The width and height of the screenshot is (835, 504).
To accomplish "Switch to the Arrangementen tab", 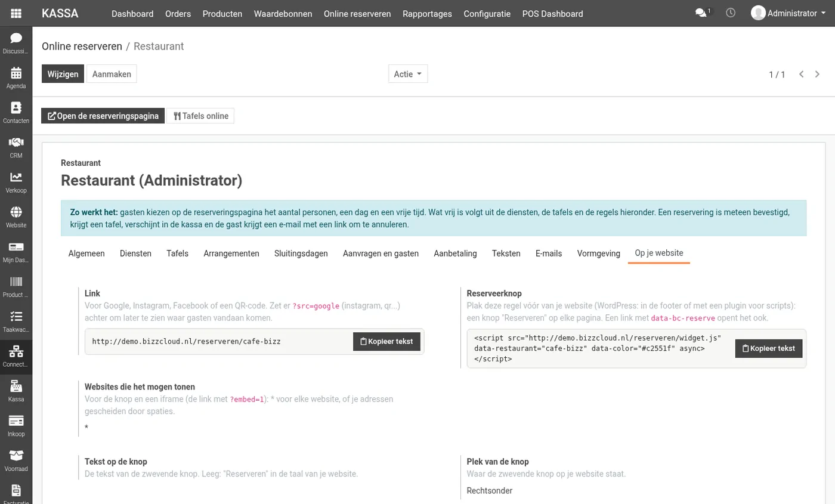I will point(231,253).
